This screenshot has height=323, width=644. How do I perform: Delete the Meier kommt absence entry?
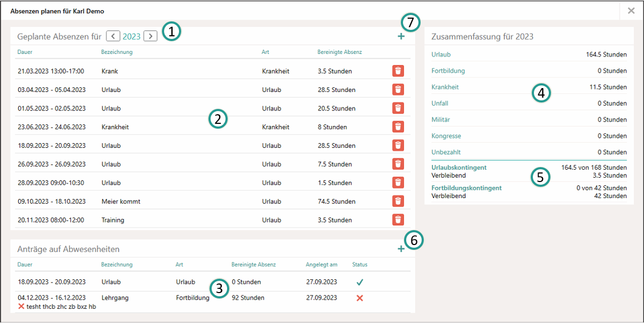(x=398, y=201)
